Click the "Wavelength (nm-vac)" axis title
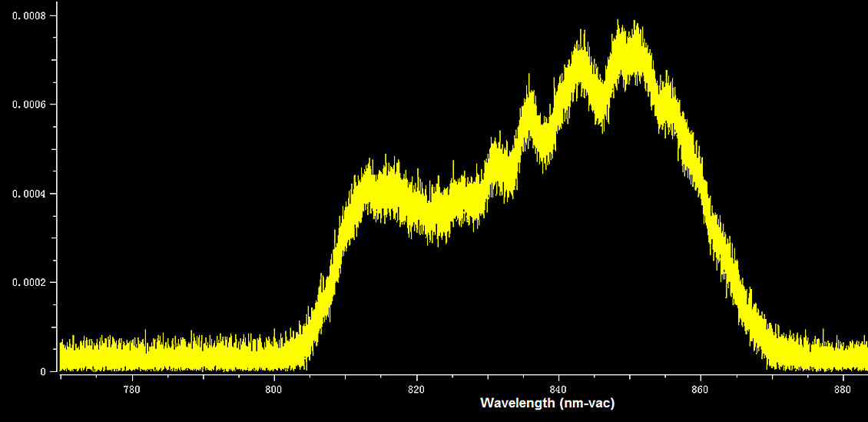868x422 pixels. [x=547, y=403]
